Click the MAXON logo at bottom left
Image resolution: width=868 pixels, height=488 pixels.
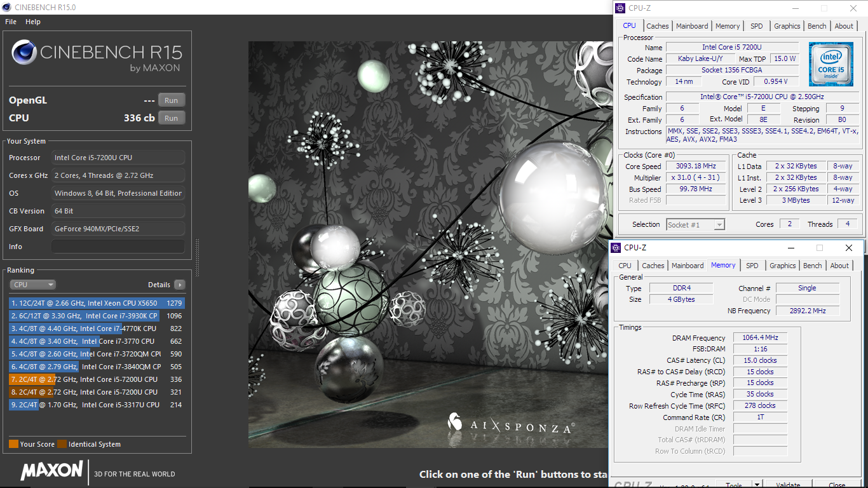point(51,471)
